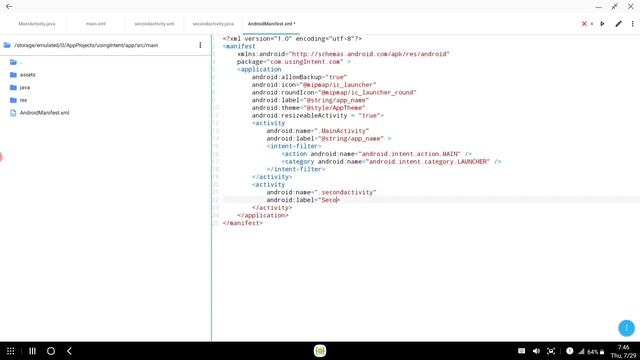This screenshot has height=360, width=640.
Task: Click the xml version declaration line
Action: (x=292, y=38)
